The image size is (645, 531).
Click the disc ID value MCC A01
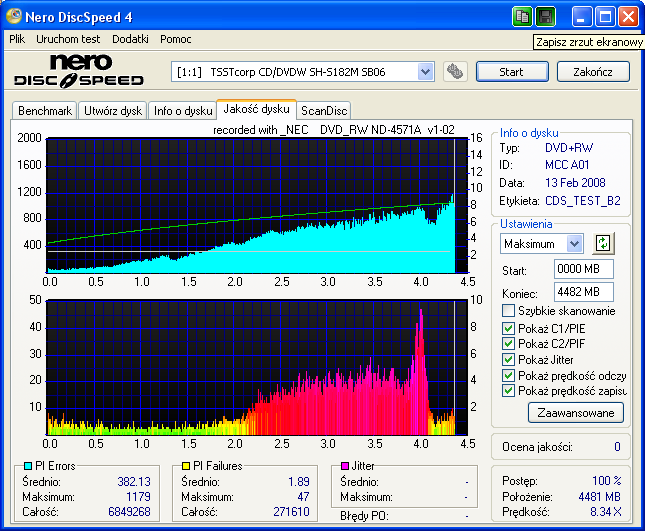[567, 165]
